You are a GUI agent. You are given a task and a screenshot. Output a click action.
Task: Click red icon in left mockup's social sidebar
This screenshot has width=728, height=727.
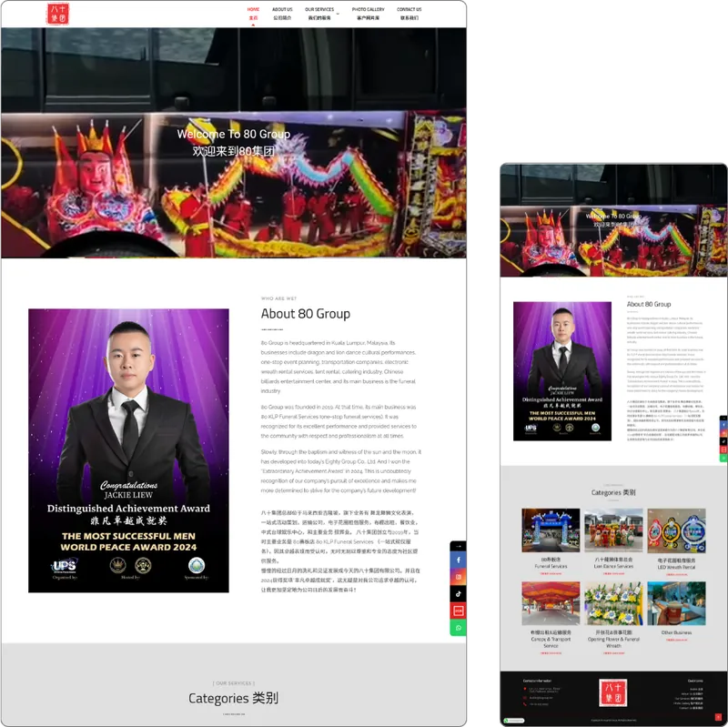(459, 611)
